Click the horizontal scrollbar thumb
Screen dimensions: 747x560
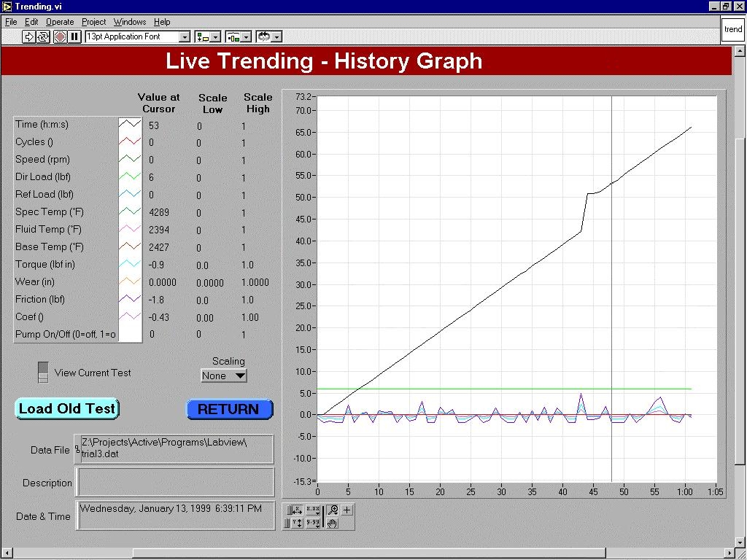click(369, 553)
